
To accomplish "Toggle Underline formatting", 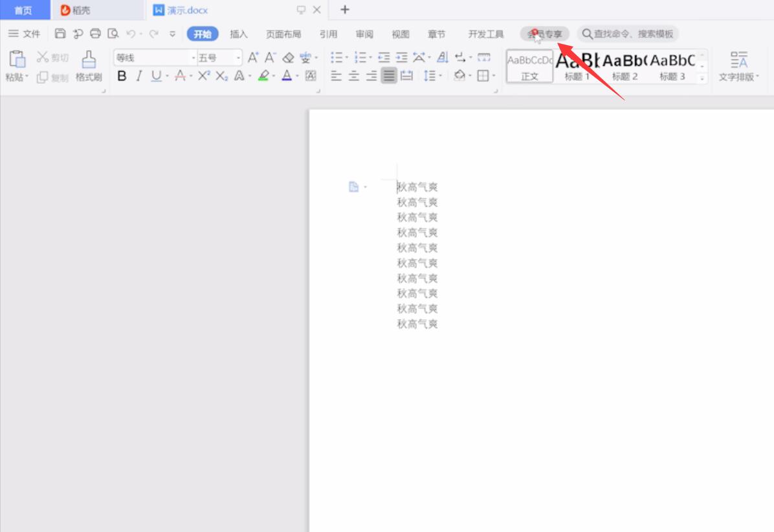I will point(157,76).
